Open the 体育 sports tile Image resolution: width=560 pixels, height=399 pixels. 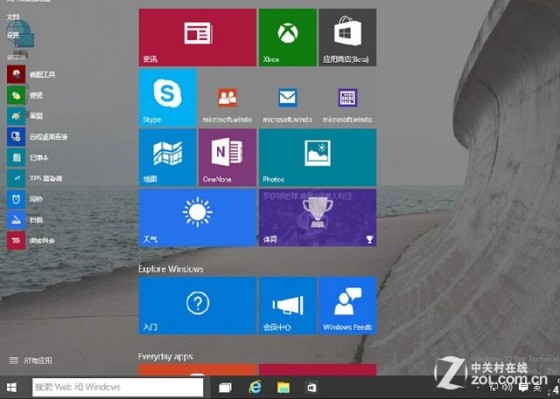click(x=318, y=218)
